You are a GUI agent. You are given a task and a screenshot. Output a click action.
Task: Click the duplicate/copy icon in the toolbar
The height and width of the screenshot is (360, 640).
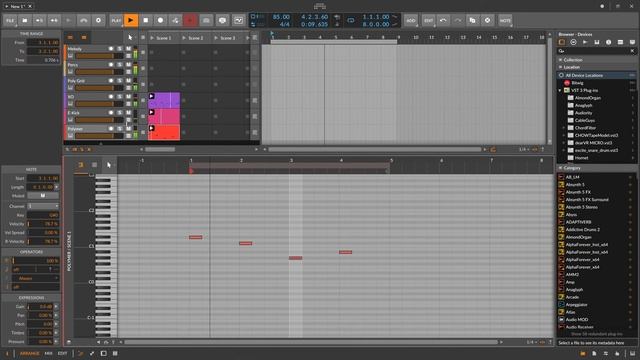(x=473, y=20)
